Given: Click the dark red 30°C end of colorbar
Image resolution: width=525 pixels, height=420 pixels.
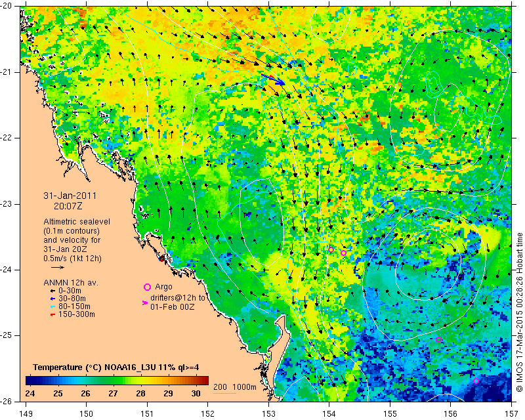Looking at the screenshot, I should tap(204, 381).
